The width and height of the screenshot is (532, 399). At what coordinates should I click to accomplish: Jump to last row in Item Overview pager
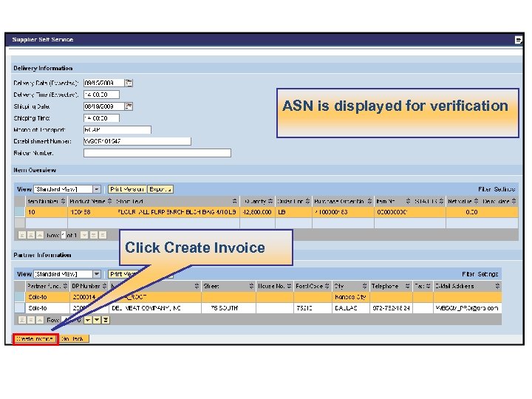pos(103,235)
